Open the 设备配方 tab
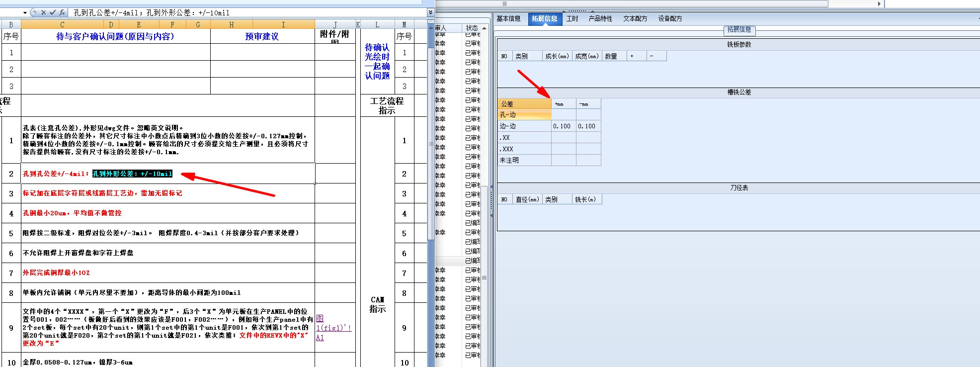This screenshot has height=367, width=980. point(670,18)
